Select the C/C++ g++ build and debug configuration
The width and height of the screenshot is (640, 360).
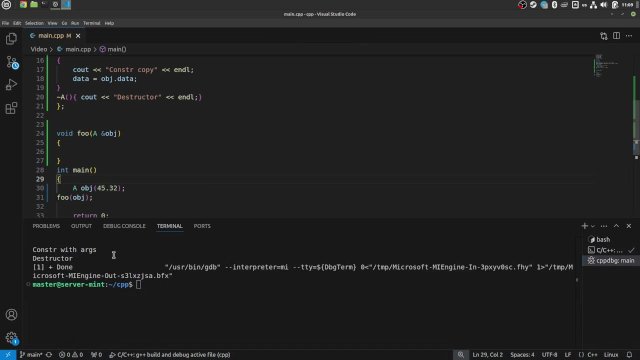click(x=169, y=355)
